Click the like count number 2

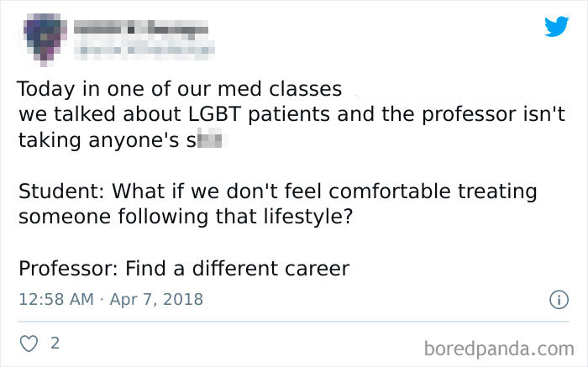click(x=55, y=343)
